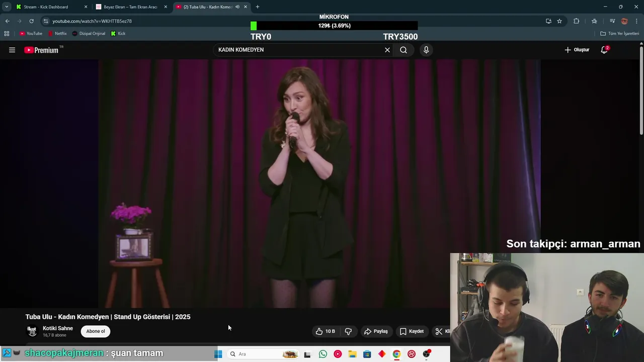Image resolution: width=644 pixels, height=362 pixels.
Task: Open the red diamond taskbar app
Action: click(x=382, y=354)
